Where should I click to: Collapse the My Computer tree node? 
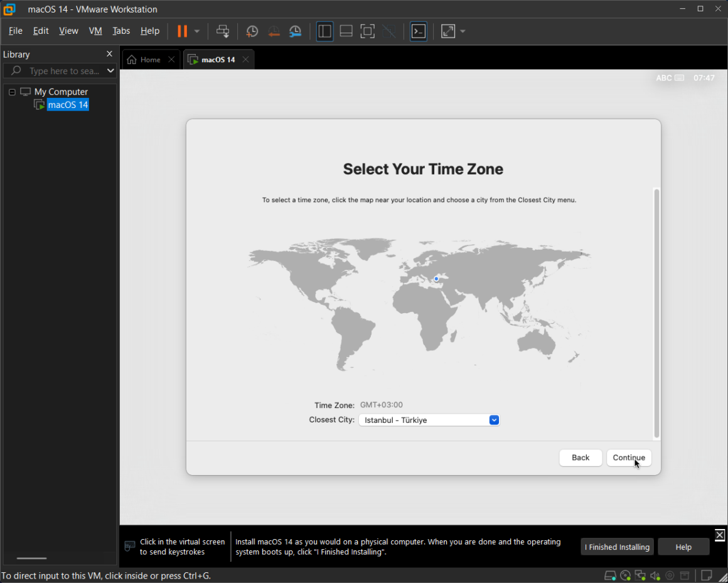pos(12,92)
